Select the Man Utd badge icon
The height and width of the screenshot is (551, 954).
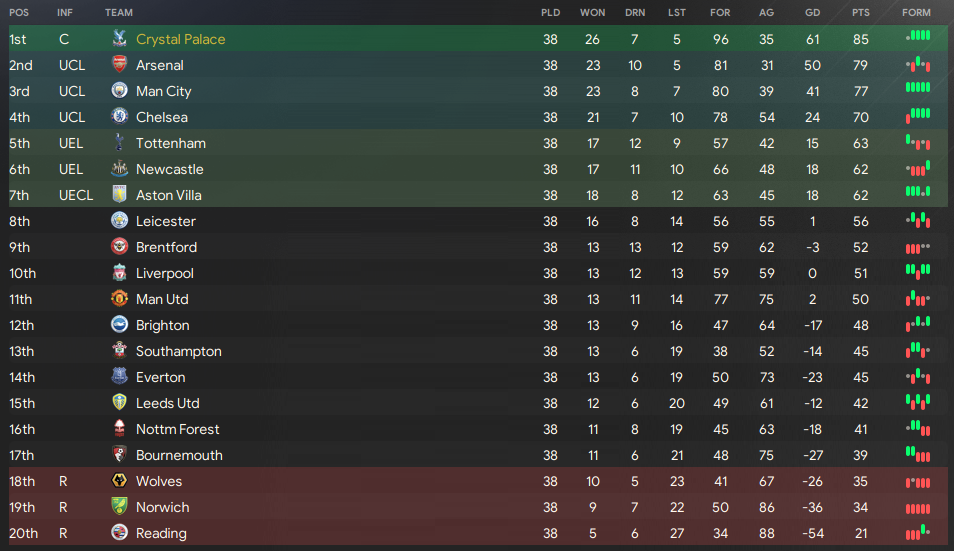tap(119, 299)
